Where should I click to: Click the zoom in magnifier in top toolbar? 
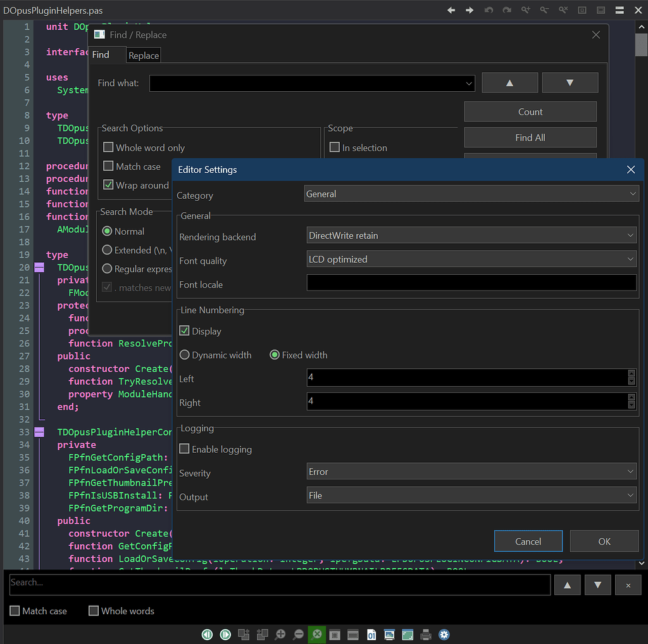(526, 10)
